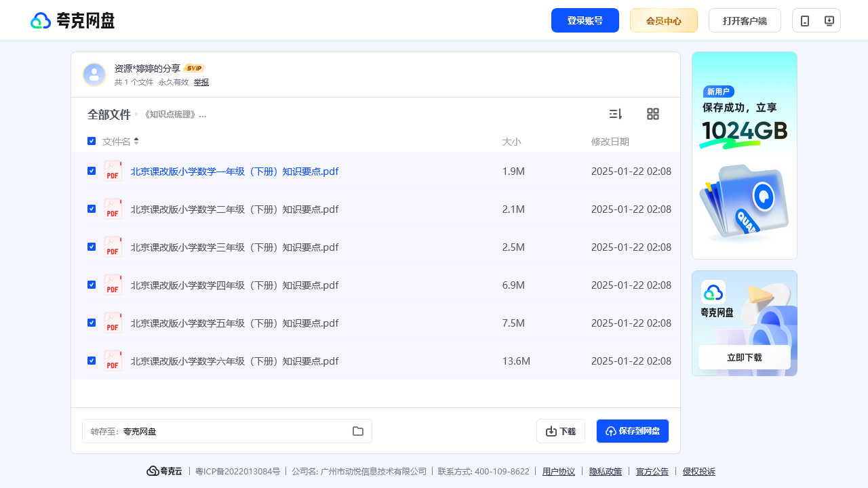The image size is (868, 488).
Task: Navigate to 全部文件 breadcrumb
Action: pyautogui.click(x=109, y=115)
